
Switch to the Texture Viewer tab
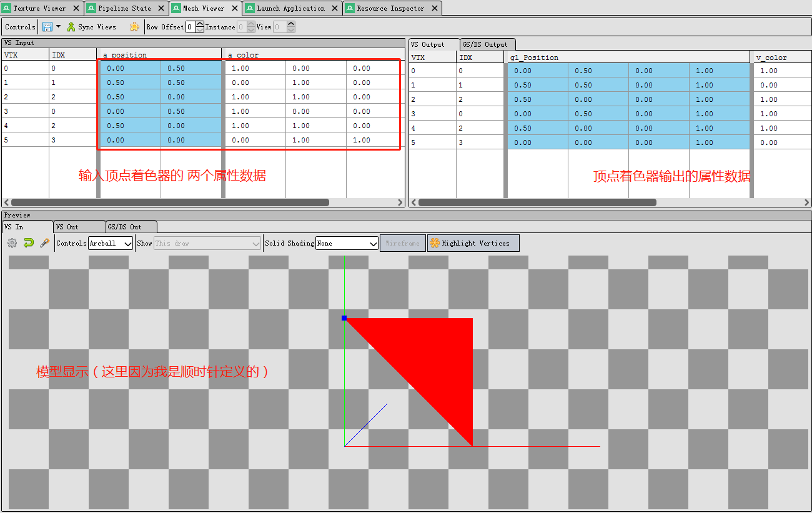(x=42, y=8)
